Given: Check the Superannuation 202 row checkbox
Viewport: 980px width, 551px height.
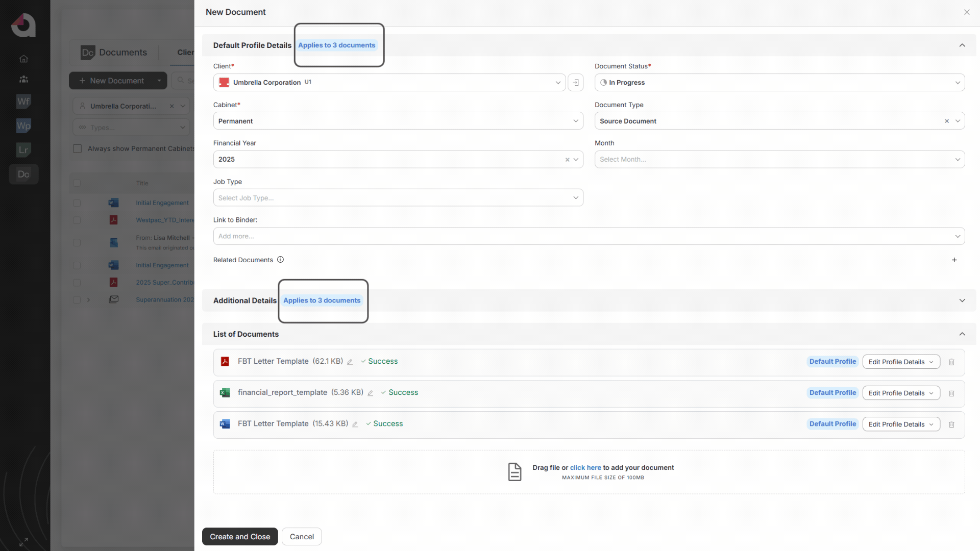Looking at the screenshot, I should (x=77, y=300).
